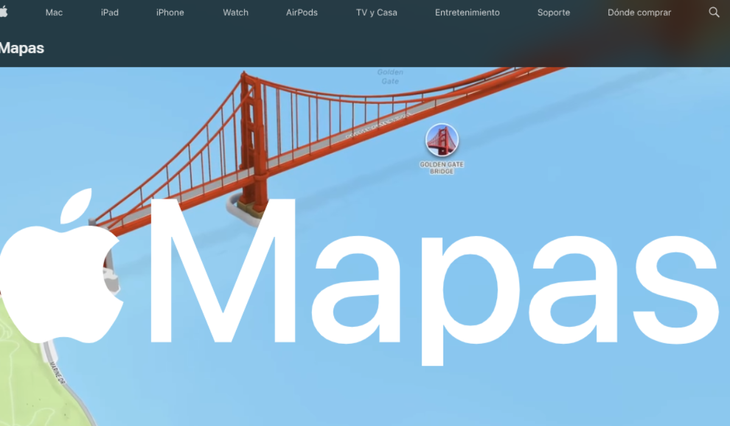Open the Mac menu item
This screenshot has height=426, width=730.
pyautogui.click(x=54, y=13)
